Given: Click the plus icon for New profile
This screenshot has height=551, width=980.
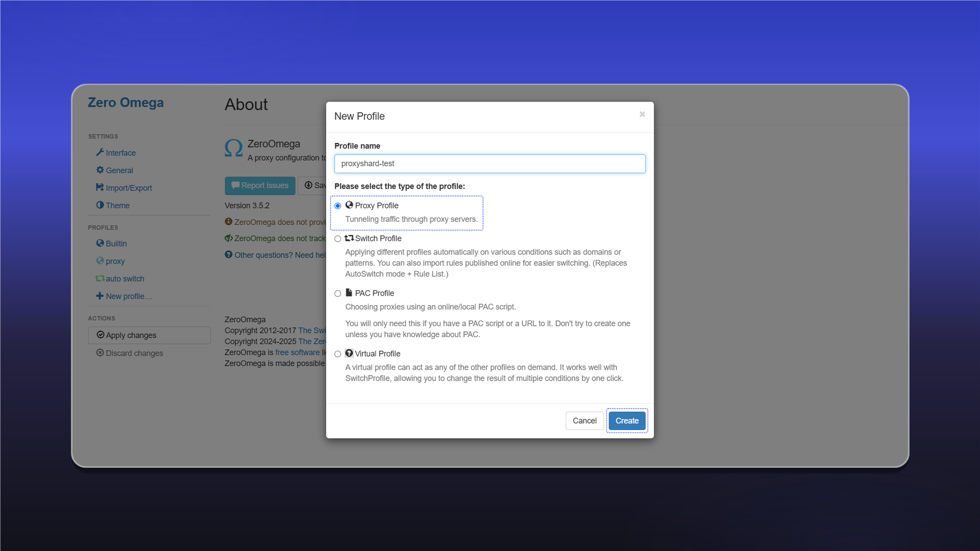Looking at the screenshot, I should point(100,296).
